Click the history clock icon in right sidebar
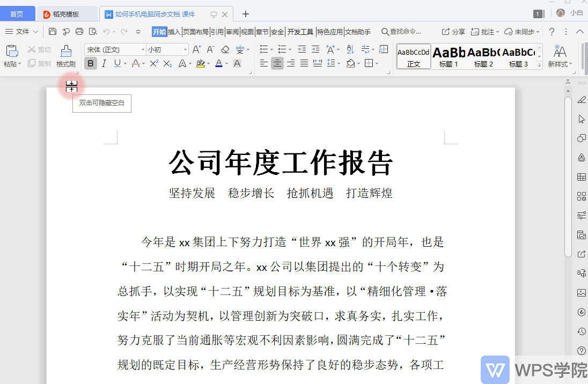588x384 pixels. (581, 331)
